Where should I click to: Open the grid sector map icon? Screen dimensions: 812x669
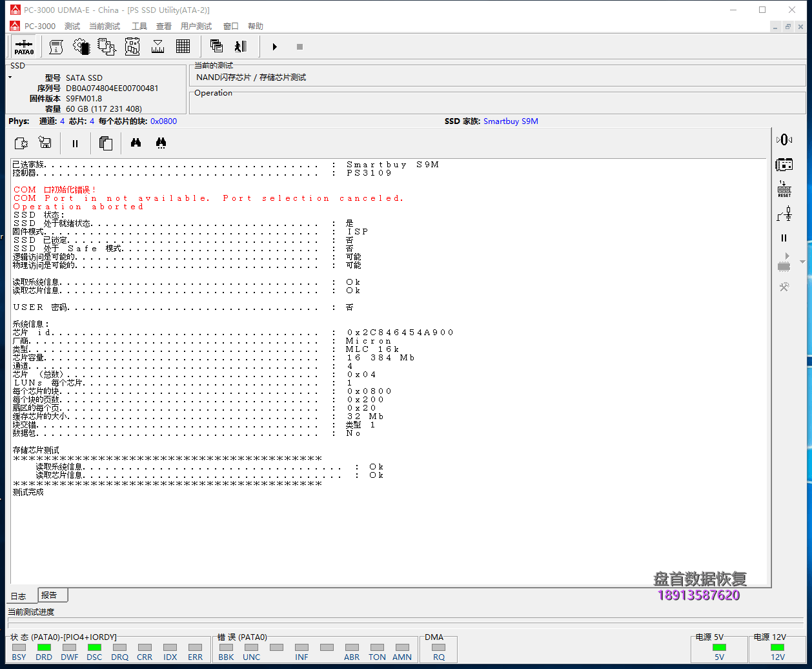183,46
